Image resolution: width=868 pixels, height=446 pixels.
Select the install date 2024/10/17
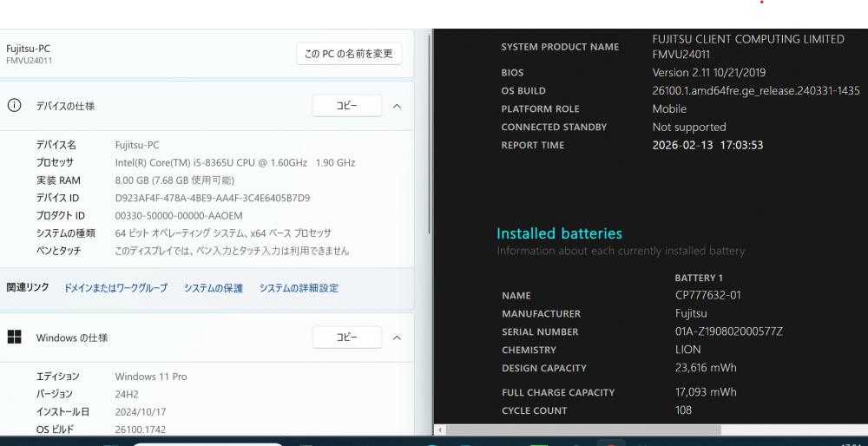point(141,411)
